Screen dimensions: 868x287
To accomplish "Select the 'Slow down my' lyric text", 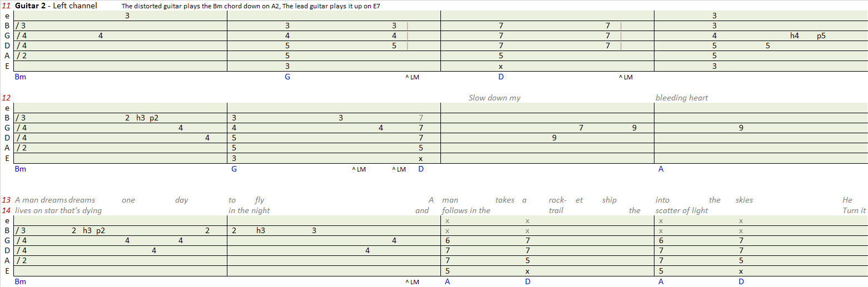I will [494, 98].
